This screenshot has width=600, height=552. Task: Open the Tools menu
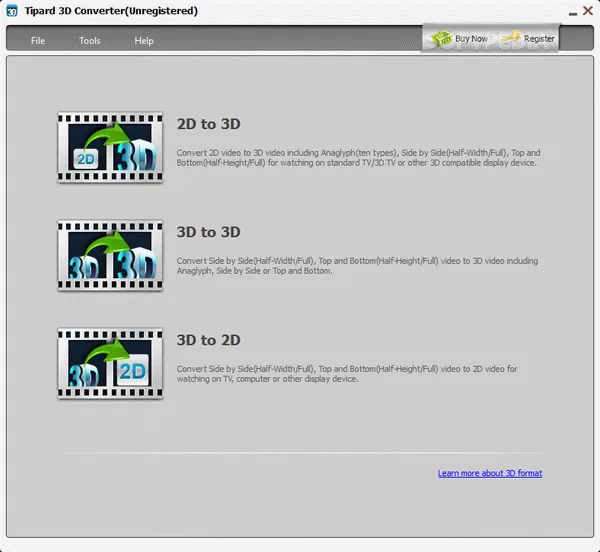(x=90, y=41)
